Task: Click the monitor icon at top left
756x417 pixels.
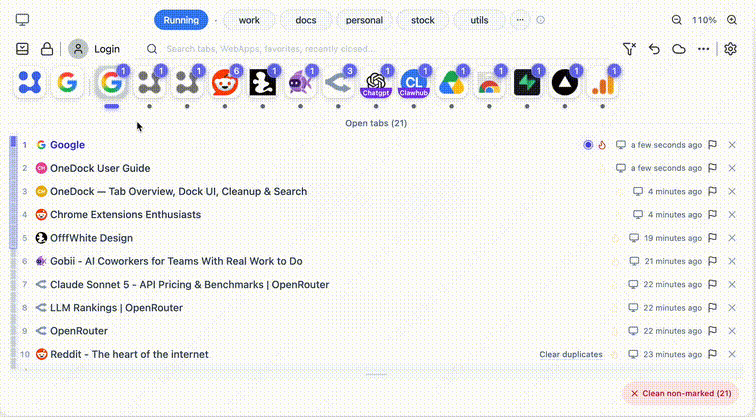Action: (x=22, y=20)
